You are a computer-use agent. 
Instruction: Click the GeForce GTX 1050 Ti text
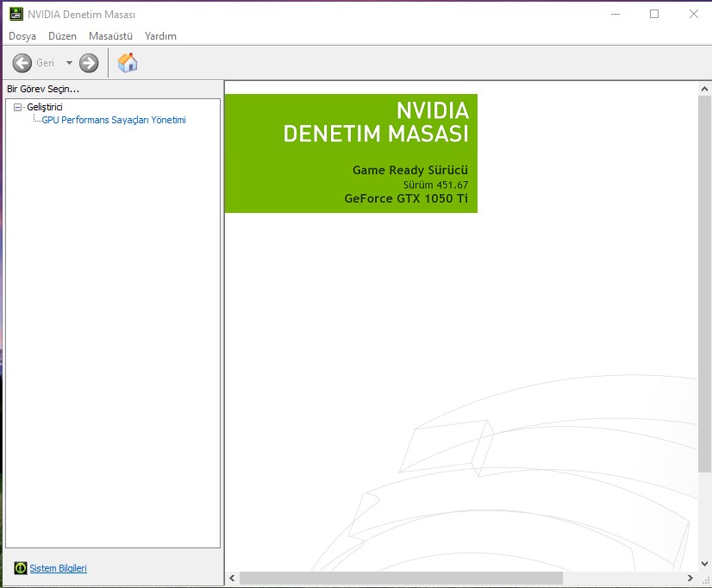[406, 198]
